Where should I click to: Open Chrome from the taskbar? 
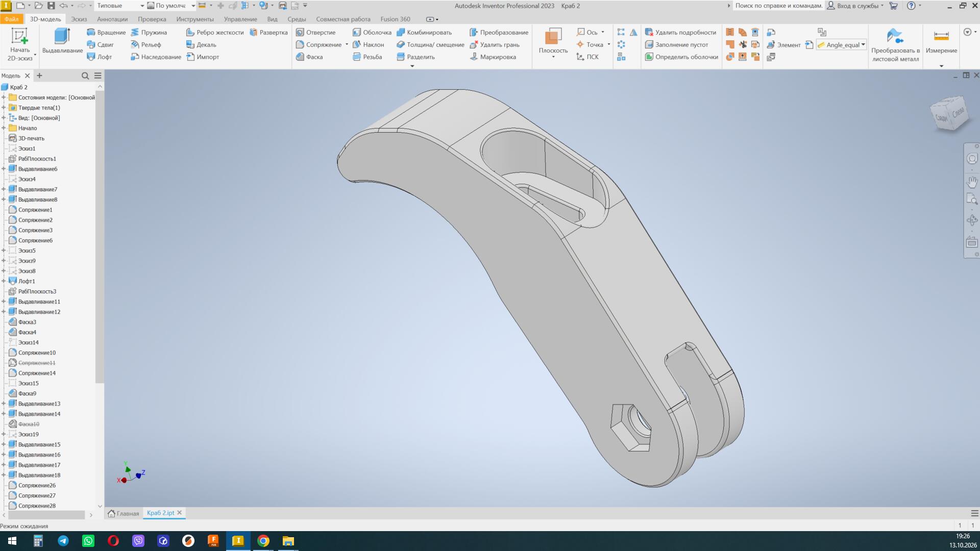tap(263, 541)
